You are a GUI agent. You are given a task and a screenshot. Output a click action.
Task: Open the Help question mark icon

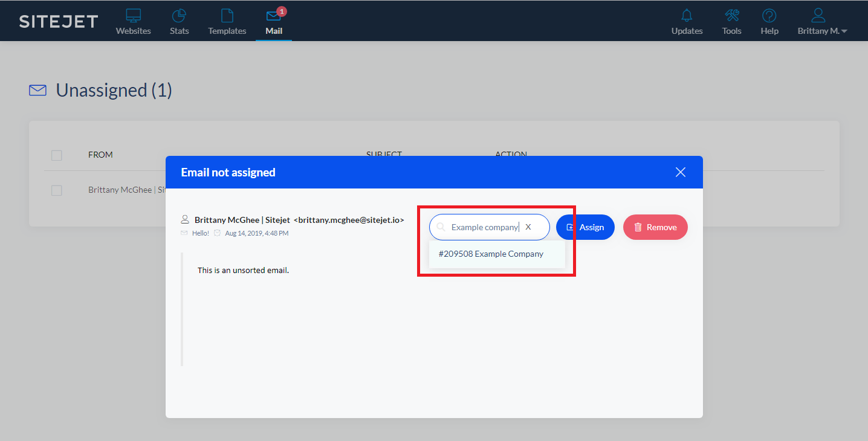pyautogui.click(x=769, y=16)
